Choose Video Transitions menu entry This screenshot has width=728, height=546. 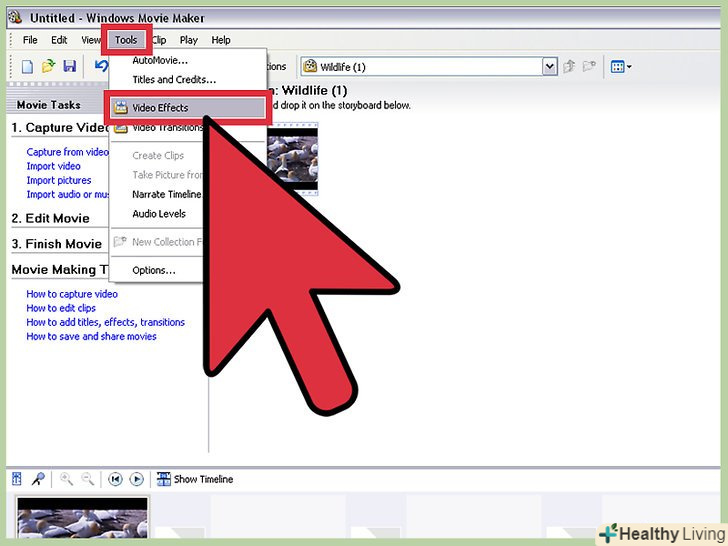(159, 128)
